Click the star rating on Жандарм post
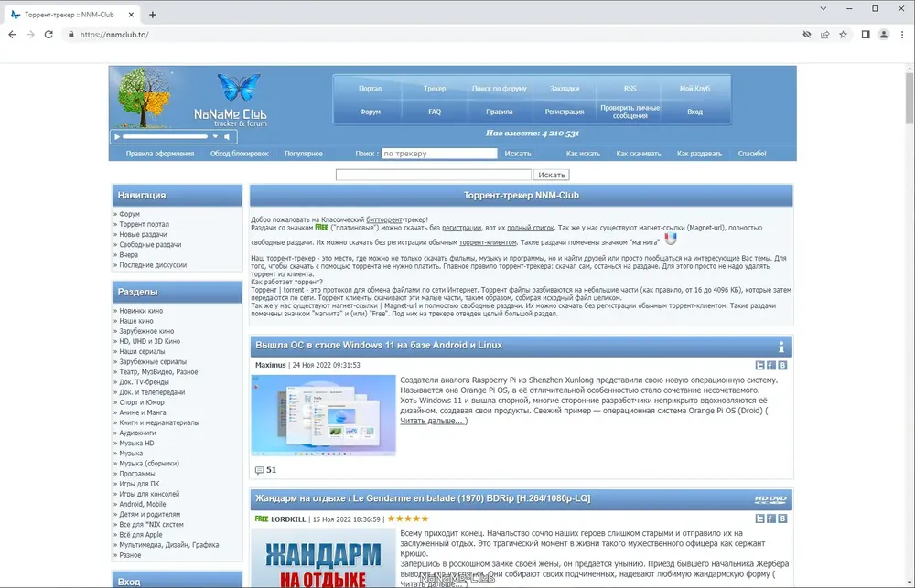Screen dimensions: 915x588 (x=408, y=519)
